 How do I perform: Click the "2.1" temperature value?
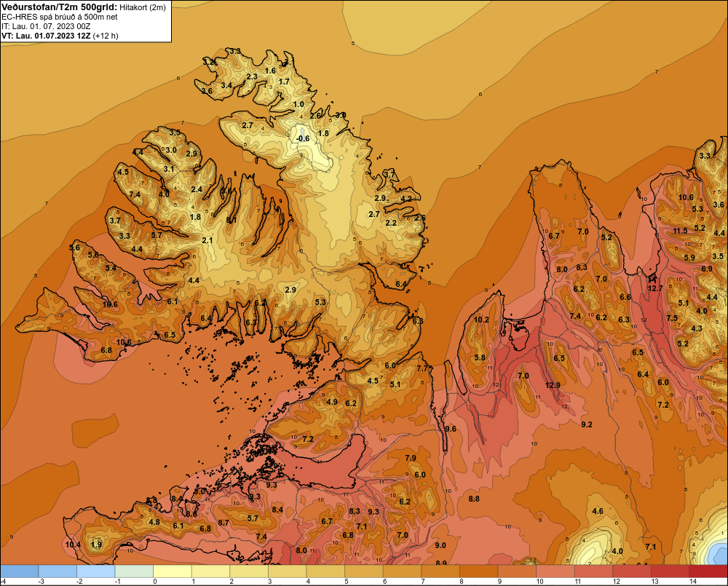pyautogui.click(x=207, y=240)
